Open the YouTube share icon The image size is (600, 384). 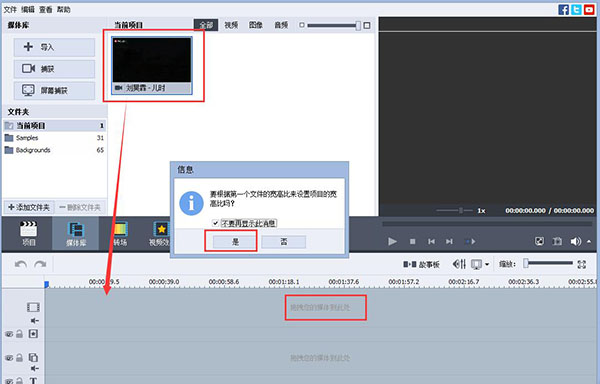[x=589, y=10]
